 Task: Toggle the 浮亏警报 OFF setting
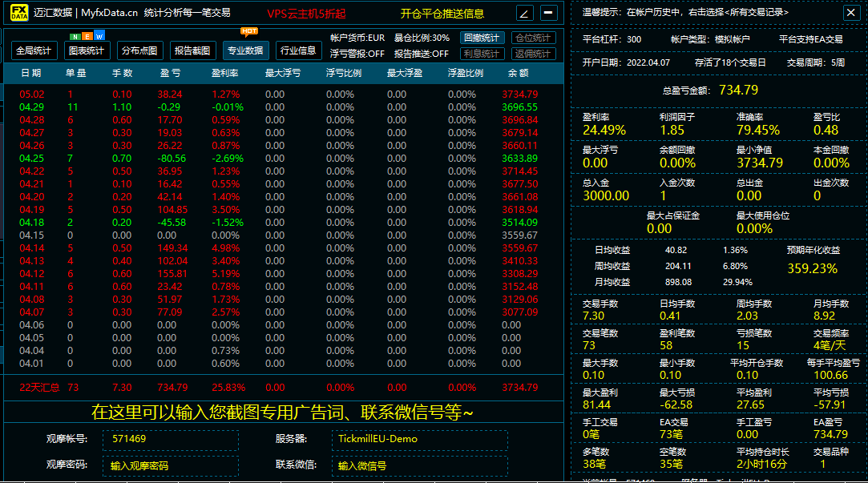(357, 54)
